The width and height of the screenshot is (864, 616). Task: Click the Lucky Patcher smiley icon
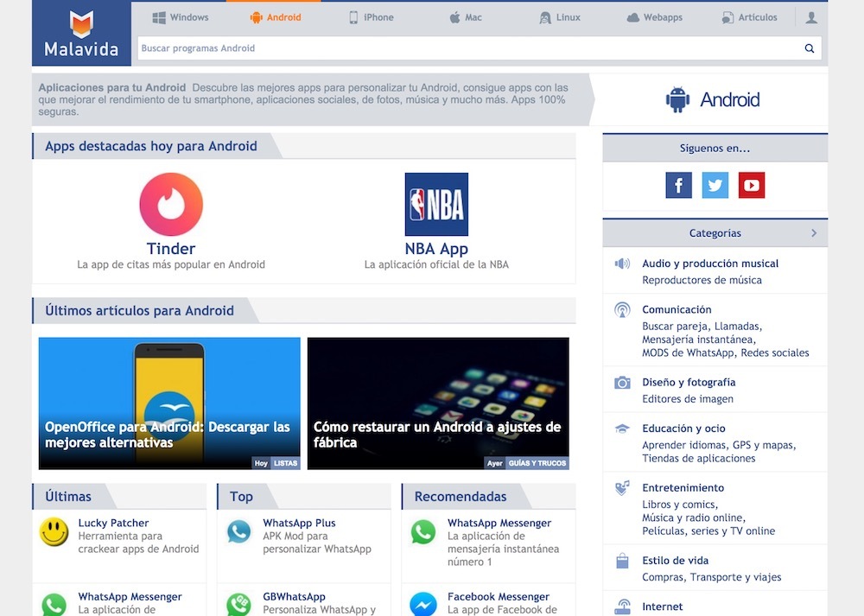coord(54,532)
